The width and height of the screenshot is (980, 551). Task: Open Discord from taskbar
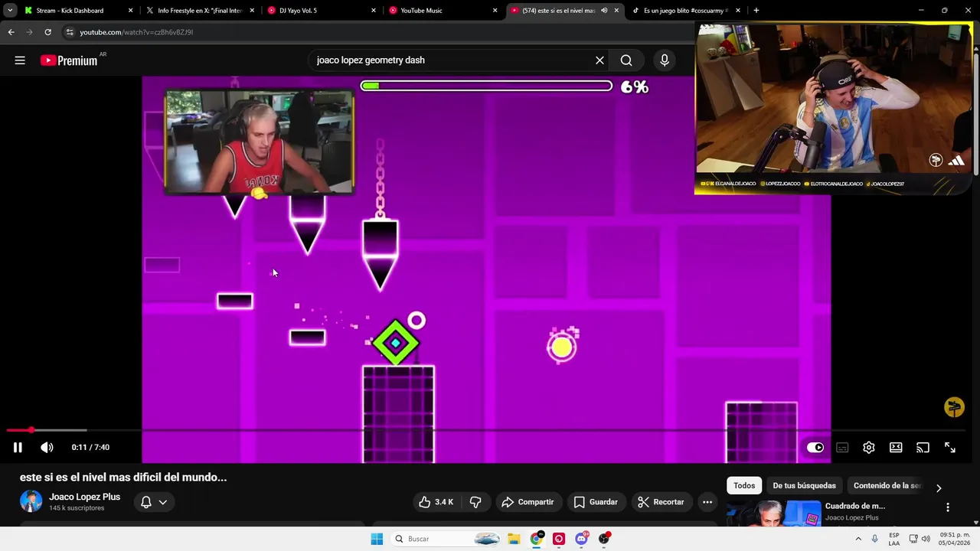(582, 539)
